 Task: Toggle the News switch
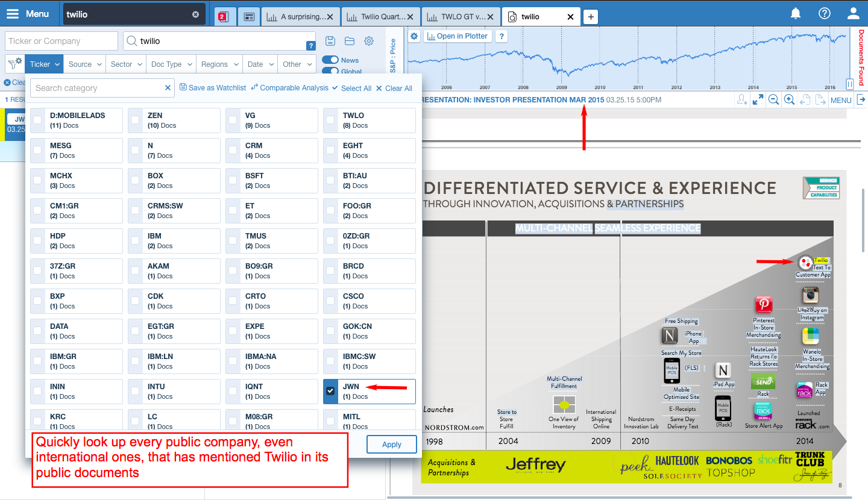pyautogui.click(x=330, y=60)
